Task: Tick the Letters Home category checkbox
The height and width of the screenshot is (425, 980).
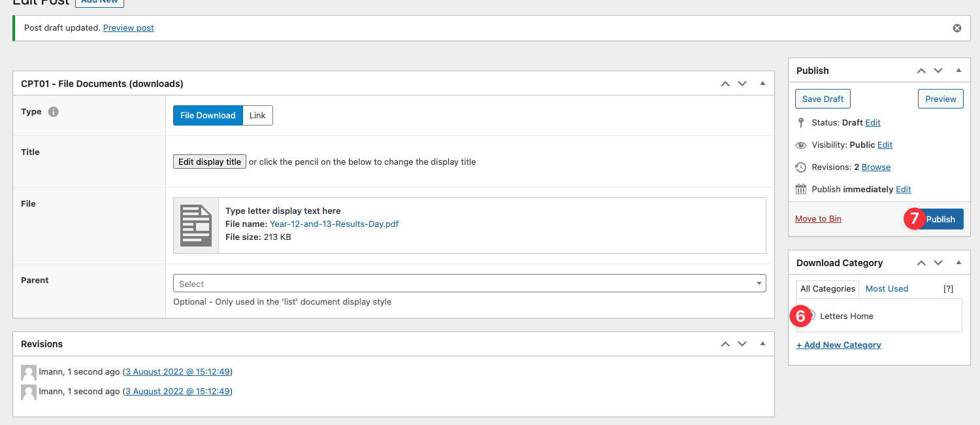Action: point(811,316)
